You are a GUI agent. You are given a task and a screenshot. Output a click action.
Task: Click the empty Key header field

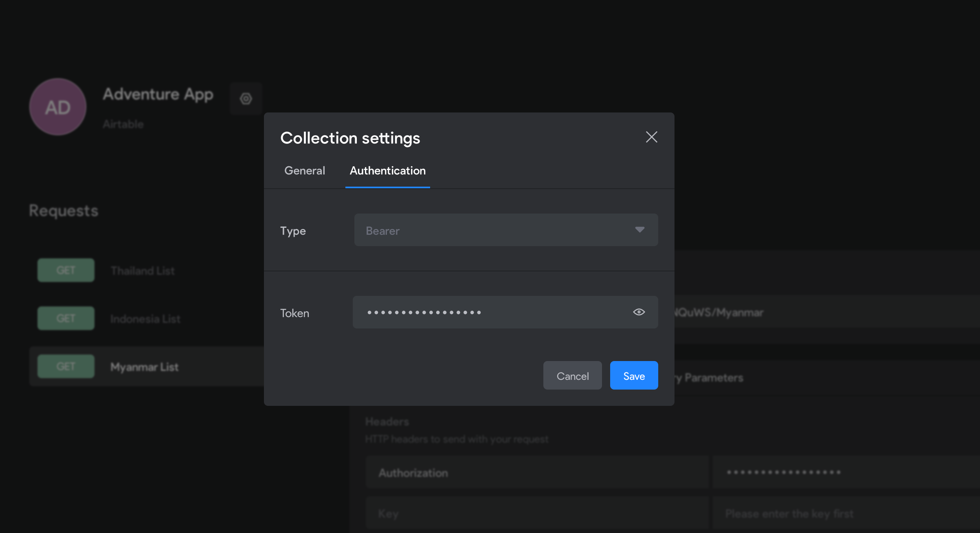tap(537, 513)
